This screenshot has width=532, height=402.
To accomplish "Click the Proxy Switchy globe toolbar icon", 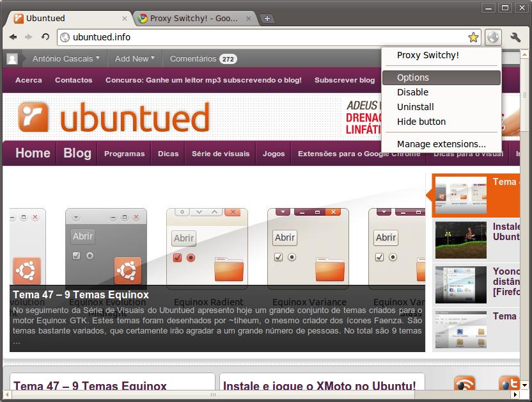I will (493, 37).
